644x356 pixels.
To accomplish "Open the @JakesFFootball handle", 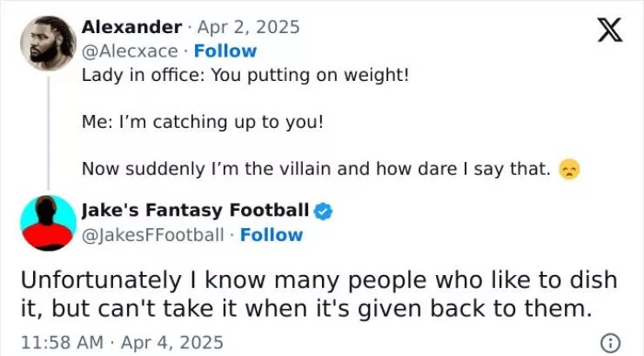I will pos(153,234).
